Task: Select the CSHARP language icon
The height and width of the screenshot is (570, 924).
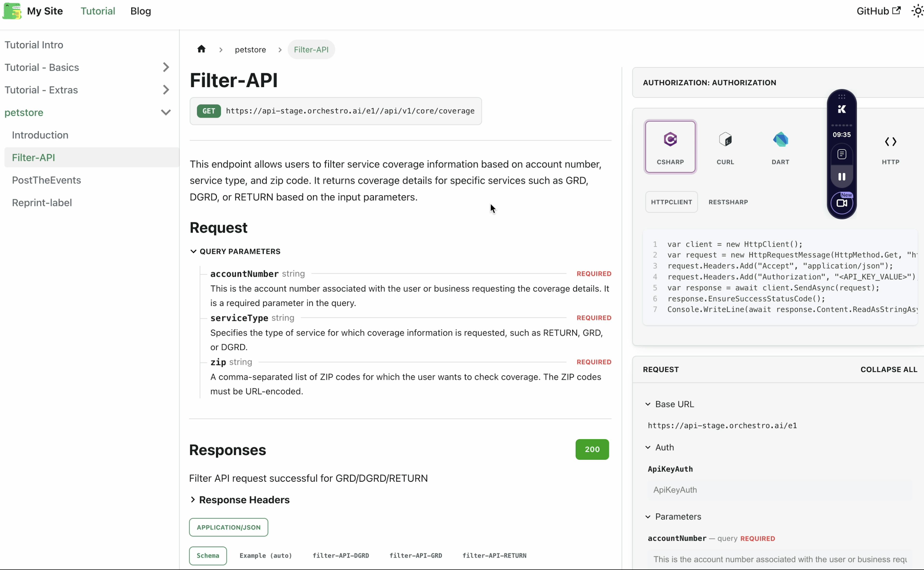Action: 670,147
